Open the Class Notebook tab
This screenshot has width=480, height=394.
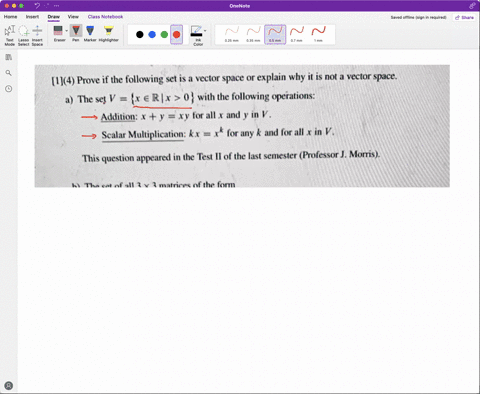click(105, 17)
